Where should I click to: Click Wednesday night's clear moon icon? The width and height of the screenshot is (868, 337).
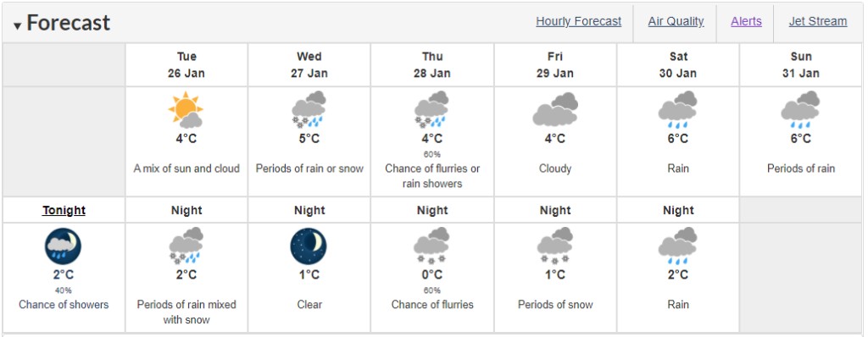tap(309, 246)
